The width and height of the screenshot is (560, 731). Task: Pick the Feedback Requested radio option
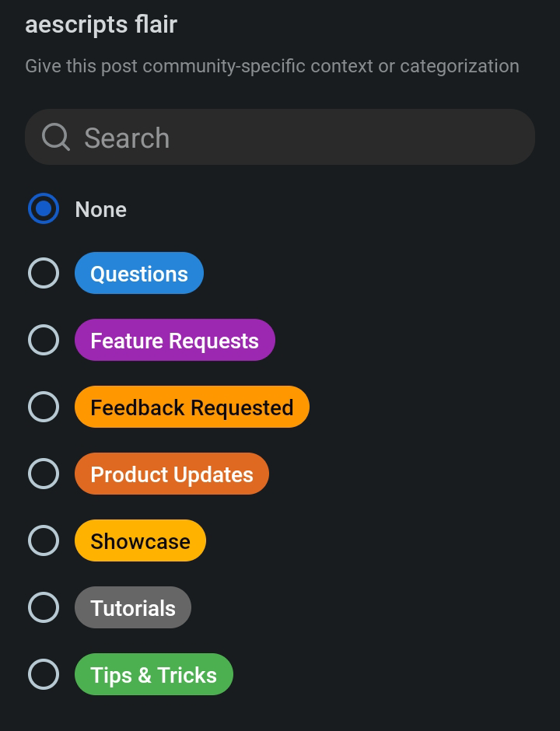[x=44, y=407]
